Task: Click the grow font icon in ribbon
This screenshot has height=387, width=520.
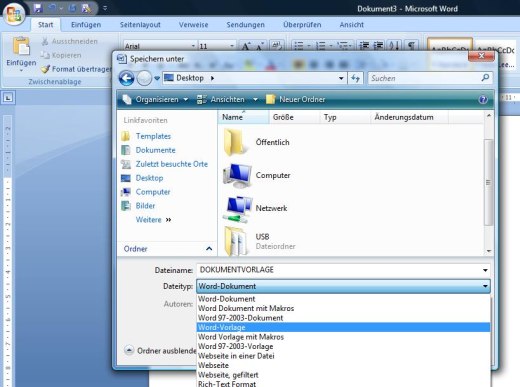Action: (247, 46)
